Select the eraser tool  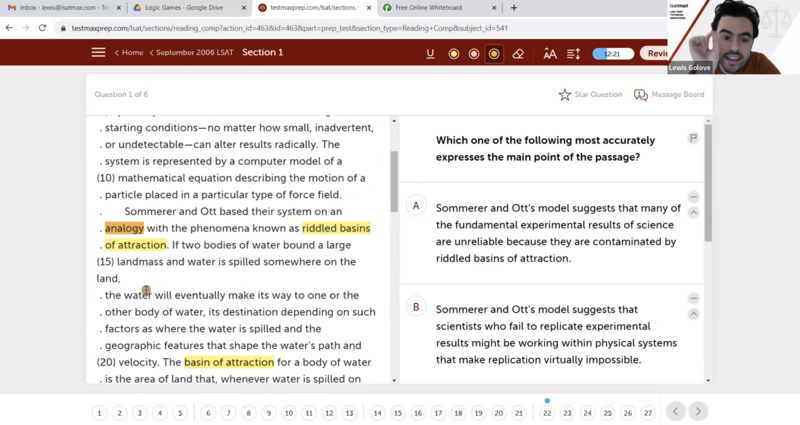518,53
